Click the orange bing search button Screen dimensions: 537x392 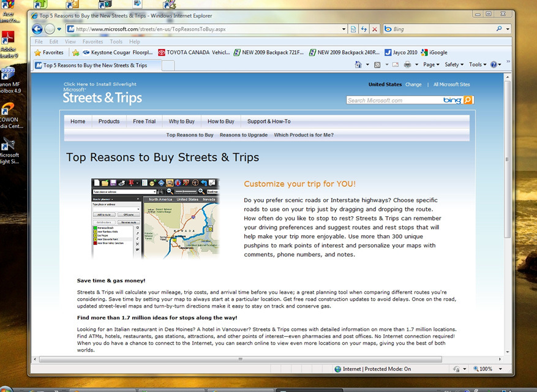(468, 100)
